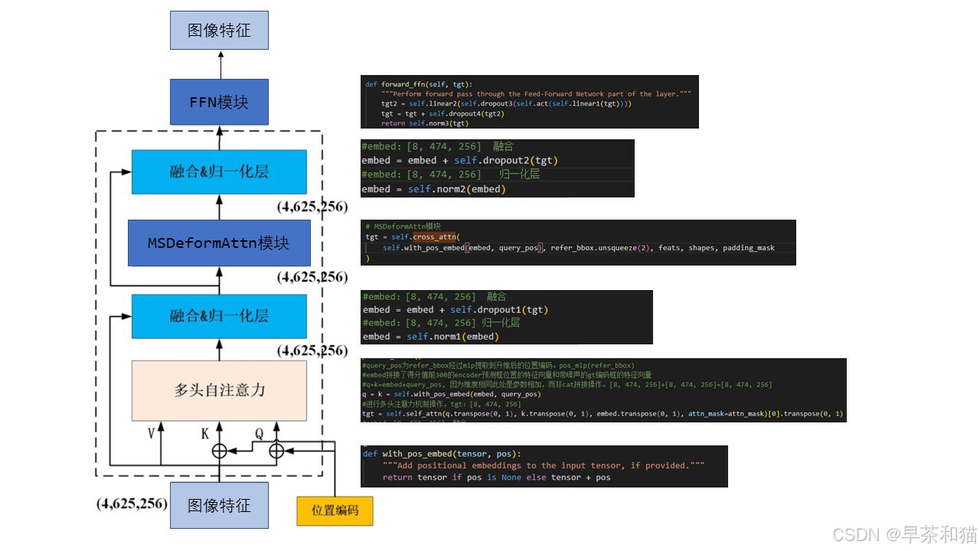Select the yellow 位置编码 box
Image resolution: width=980 pixels, height=551 pixels.
click(335, 510)
